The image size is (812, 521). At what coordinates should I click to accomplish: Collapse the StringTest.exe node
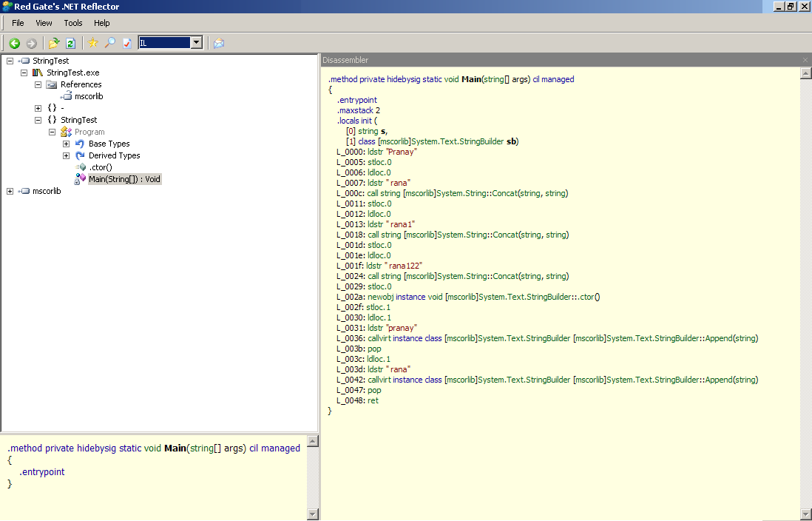tap(24, 73)
